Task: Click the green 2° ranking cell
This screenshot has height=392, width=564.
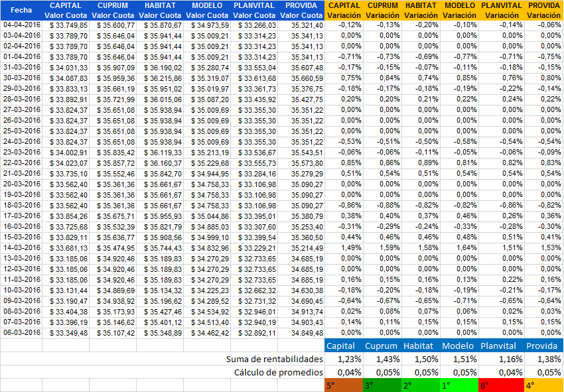Action: pos(421,385)
